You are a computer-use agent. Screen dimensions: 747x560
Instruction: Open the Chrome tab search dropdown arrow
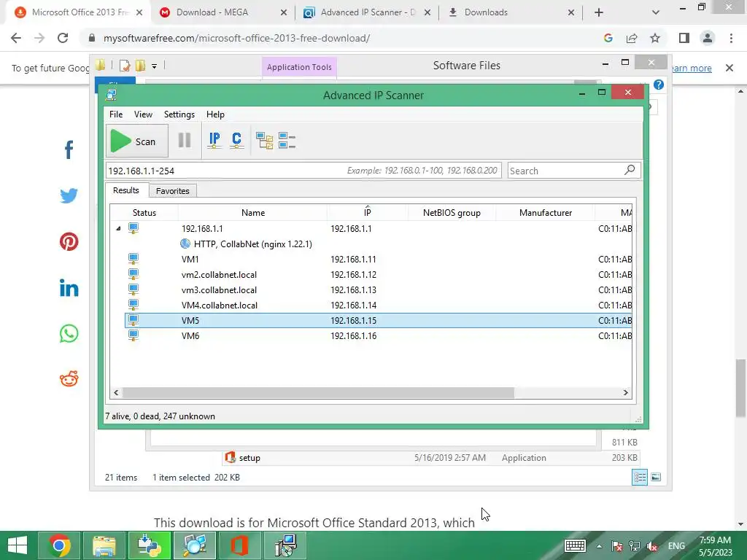point(656,12)
